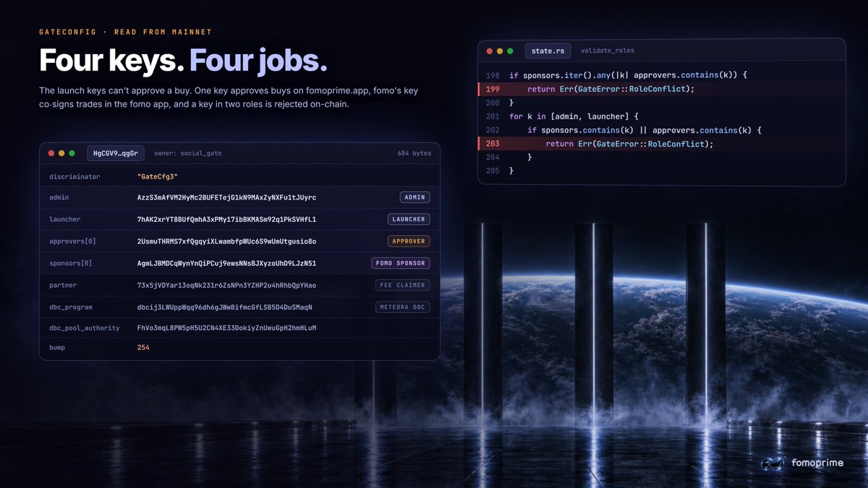
Task: Click the "discriminator" field name
Action: point(75,177)
